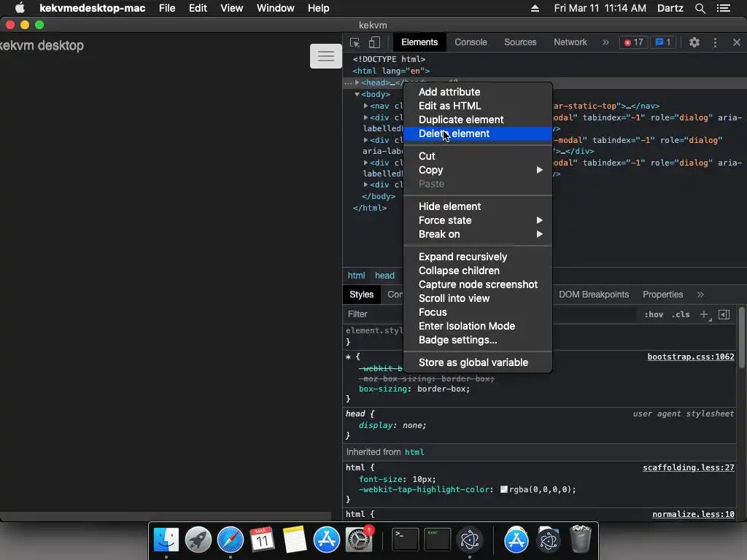
Task: Open the Break on submenu
Action: (478, 234)
